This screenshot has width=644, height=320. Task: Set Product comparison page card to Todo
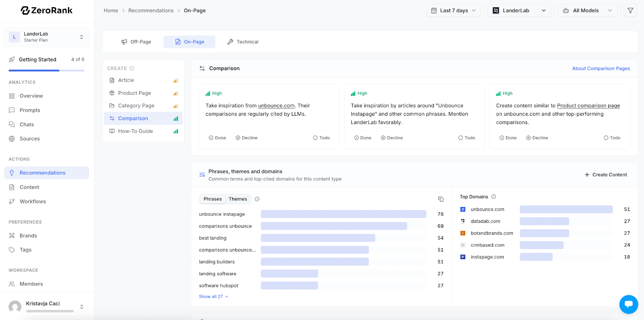tap(612, 138)
